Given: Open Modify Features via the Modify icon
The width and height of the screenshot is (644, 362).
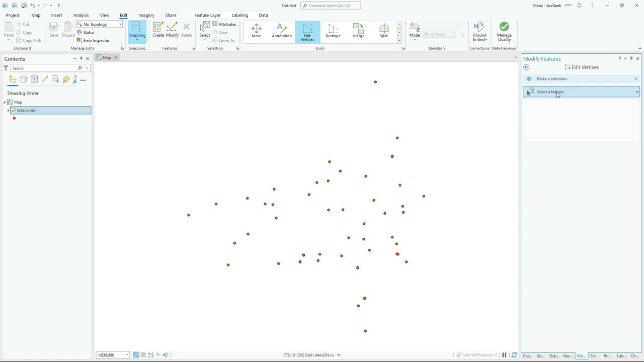Looking at the screenshot, I should tap(172, 30).
